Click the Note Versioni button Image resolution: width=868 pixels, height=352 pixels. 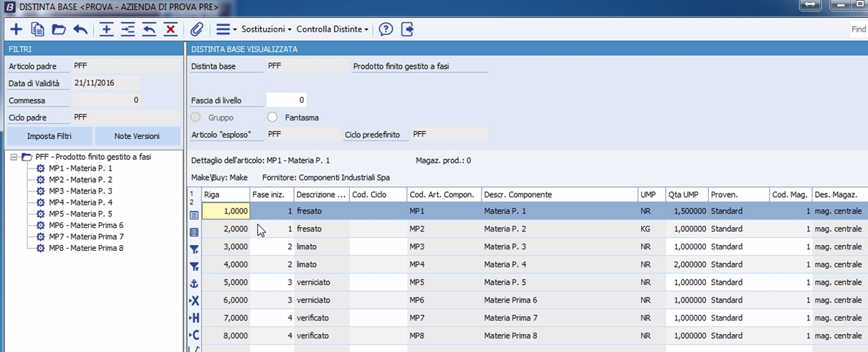[137, 136]
